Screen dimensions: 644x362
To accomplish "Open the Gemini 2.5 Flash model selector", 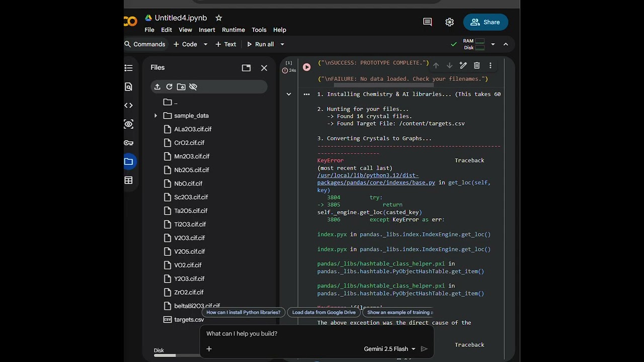I will click(390, 349).
